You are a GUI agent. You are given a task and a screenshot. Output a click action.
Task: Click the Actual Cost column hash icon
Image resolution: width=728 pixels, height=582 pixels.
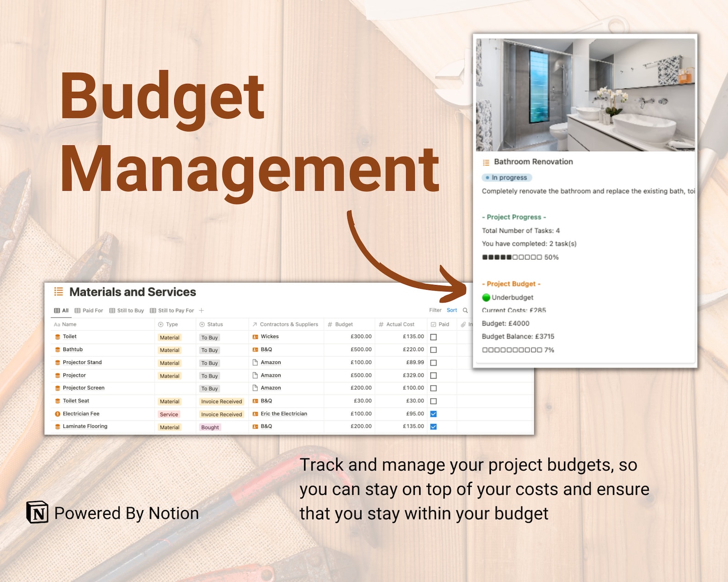click(x=381, y=324)
